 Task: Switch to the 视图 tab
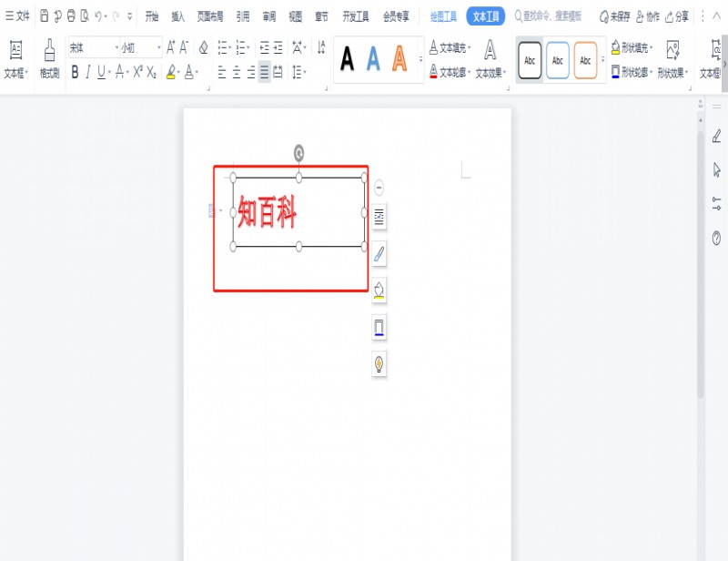click(295, 16)
